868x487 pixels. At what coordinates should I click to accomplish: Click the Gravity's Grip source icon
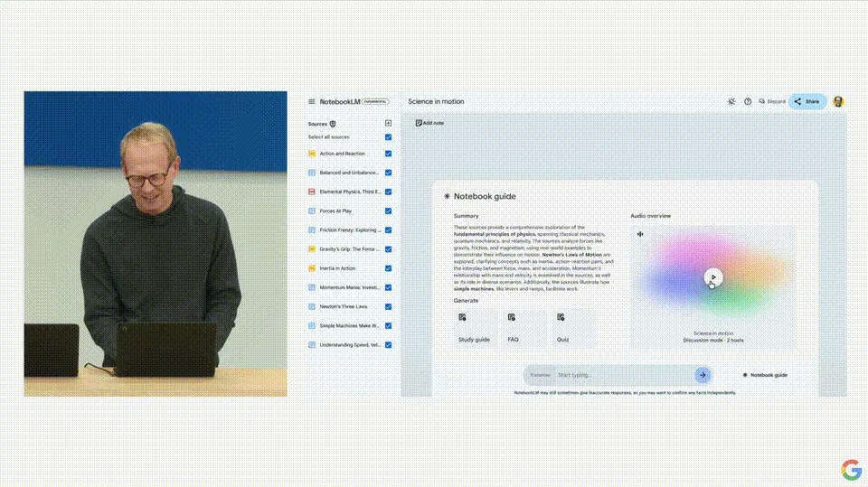click(x=312, y=249)
